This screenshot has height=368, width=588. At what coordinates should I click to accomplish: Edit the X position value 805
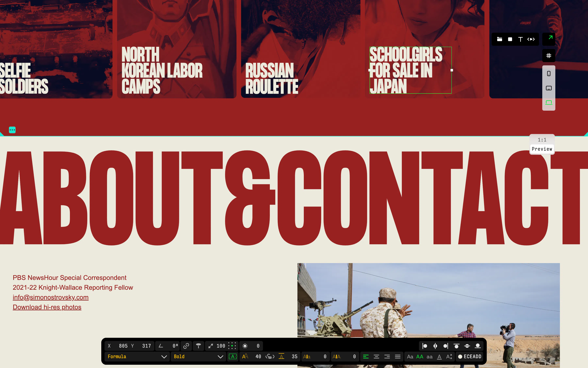point(123,346)
